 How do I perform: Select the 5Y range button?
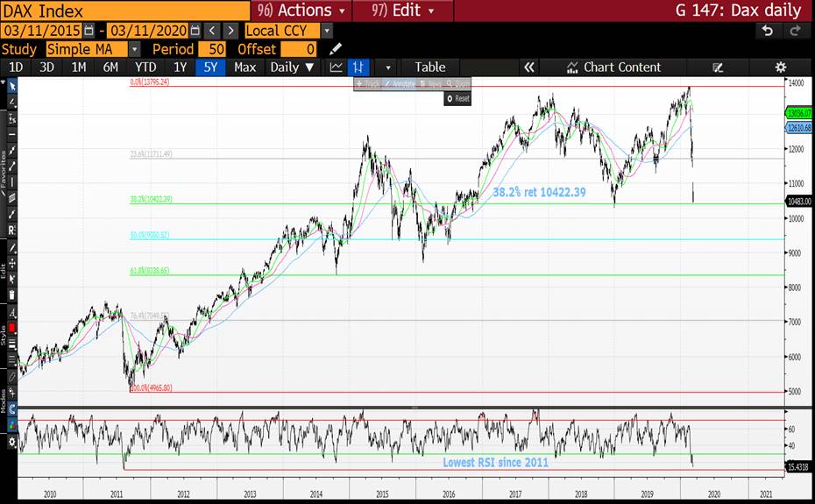[210, 67]
